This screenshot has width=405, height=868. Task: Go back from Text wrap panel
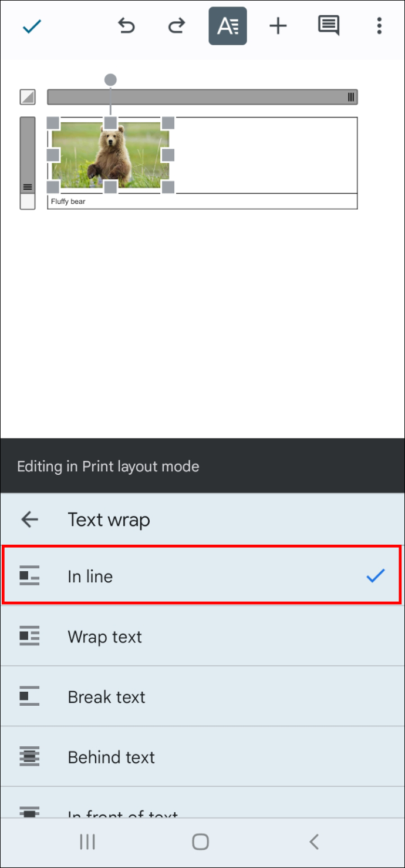[29, 520]
